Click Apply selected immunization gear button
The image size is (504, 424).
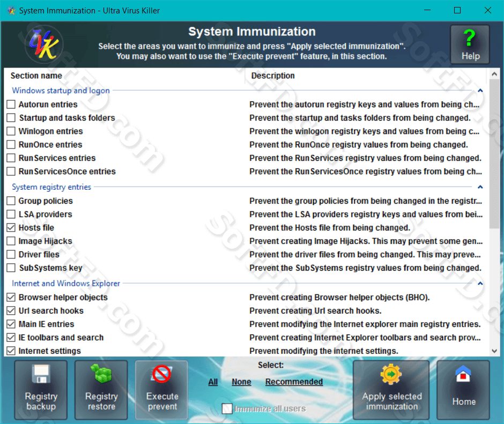391,390
